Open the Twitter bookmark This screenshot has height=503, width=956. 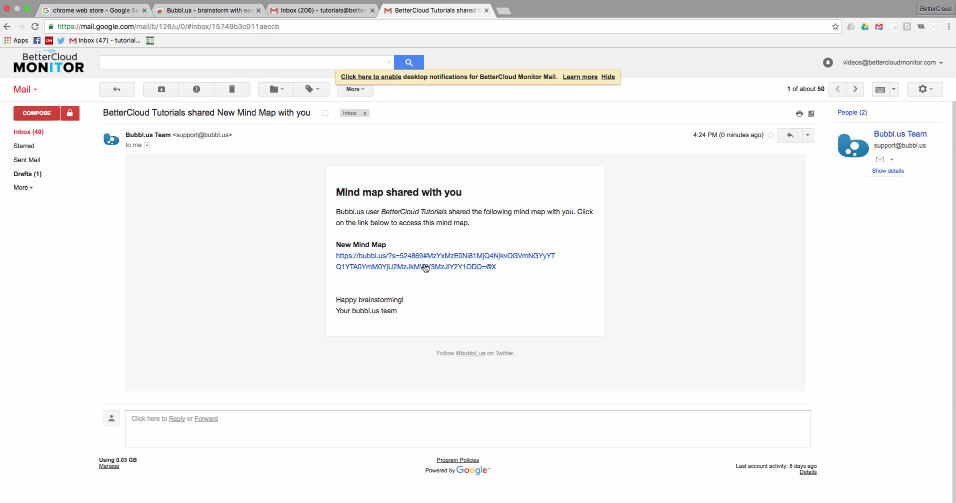61,41
